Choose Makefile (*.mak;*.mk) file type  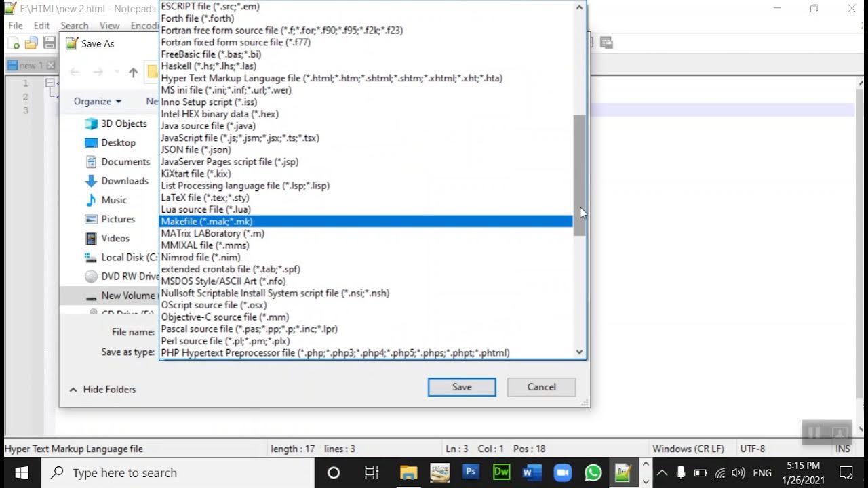[x=366, y=222]
